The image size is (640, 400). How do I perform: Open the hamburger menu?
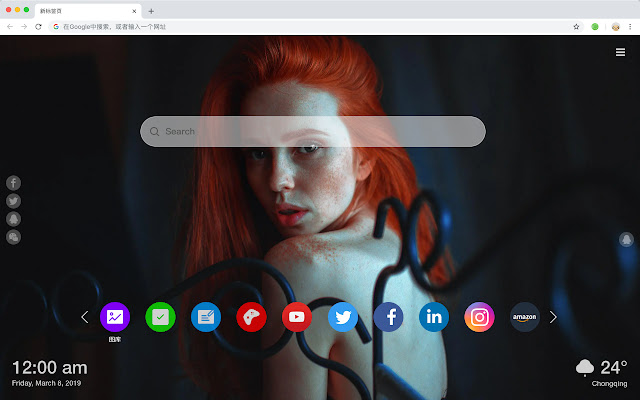coord(620,52)
